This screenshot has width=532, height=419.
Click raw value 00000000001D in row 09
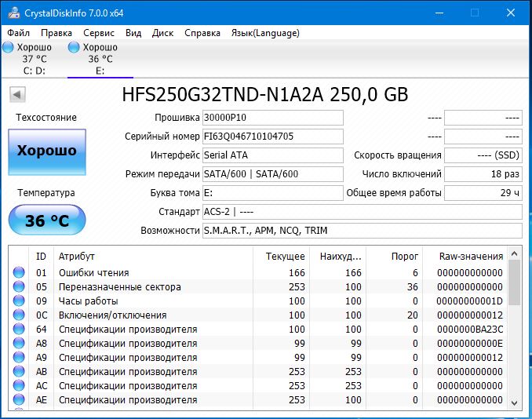[x=470, y=301]
